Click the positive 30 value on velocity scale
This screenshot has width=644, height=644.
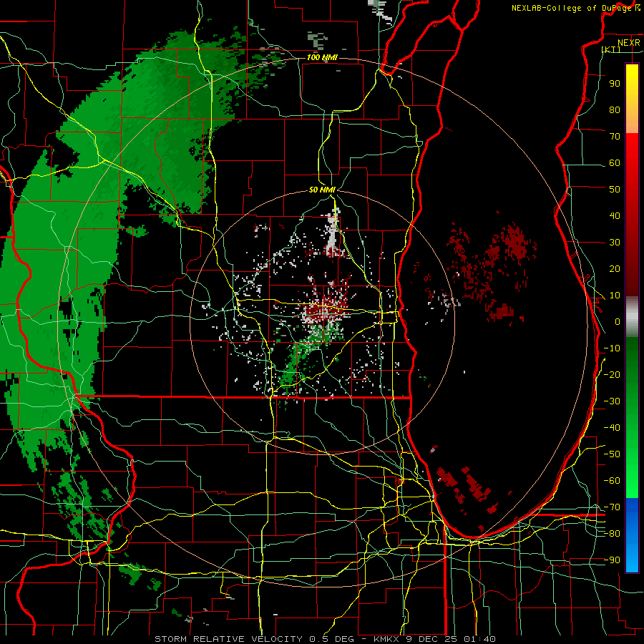click(x=615, y=243)
